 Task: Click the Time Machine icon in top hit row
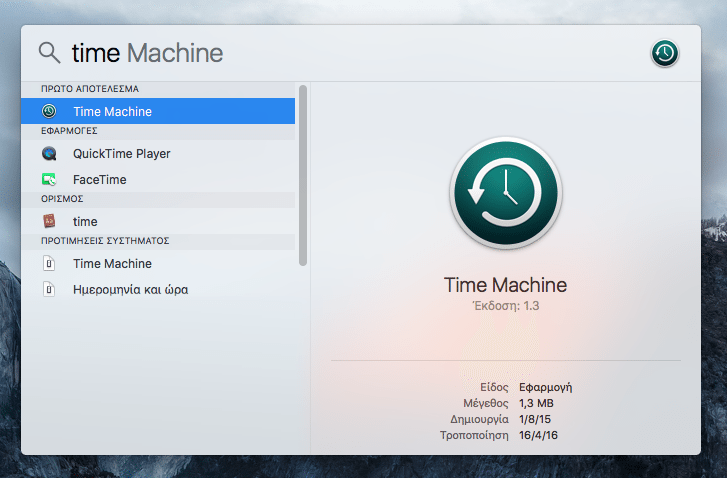coord(49,111)
